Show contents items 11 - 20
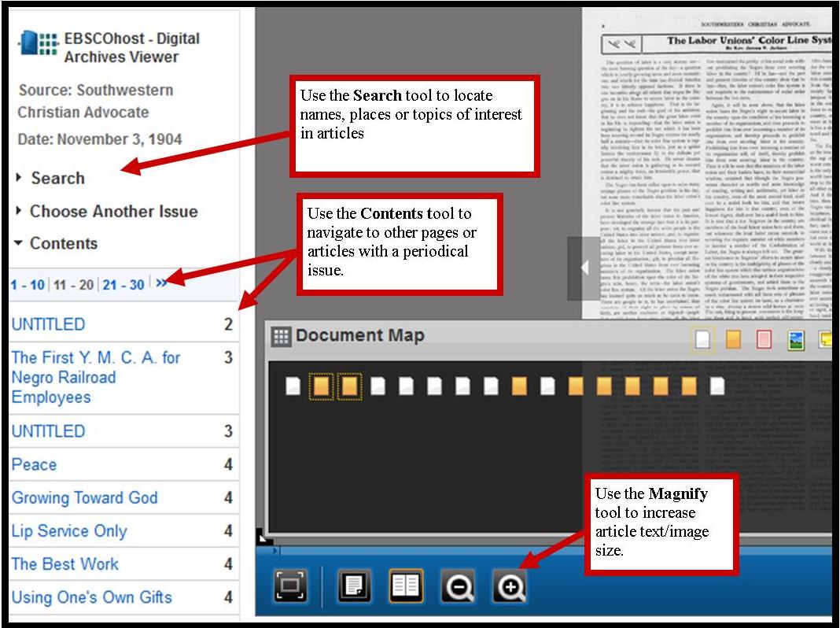The height and width of the screenshot is (628, 840). (73, 285)
